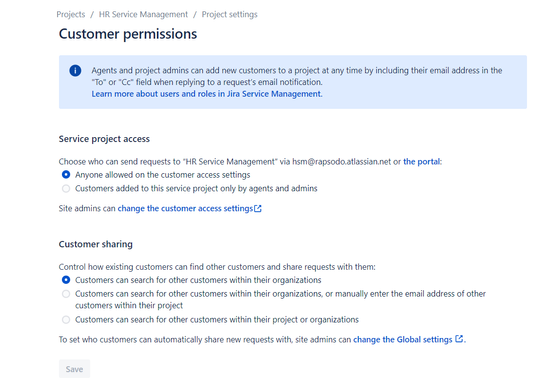Go to HR Service Management breadcrumb
The height and width of the screenshot is (382, 547).
[x=143, y=14]
